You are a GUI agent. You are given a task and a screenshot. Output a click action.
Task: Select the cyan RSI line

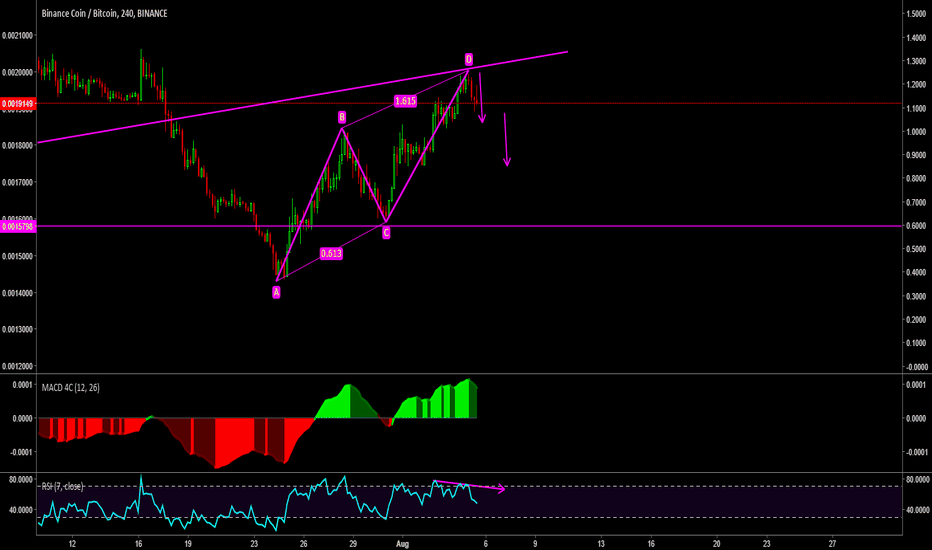pos(257,502)
